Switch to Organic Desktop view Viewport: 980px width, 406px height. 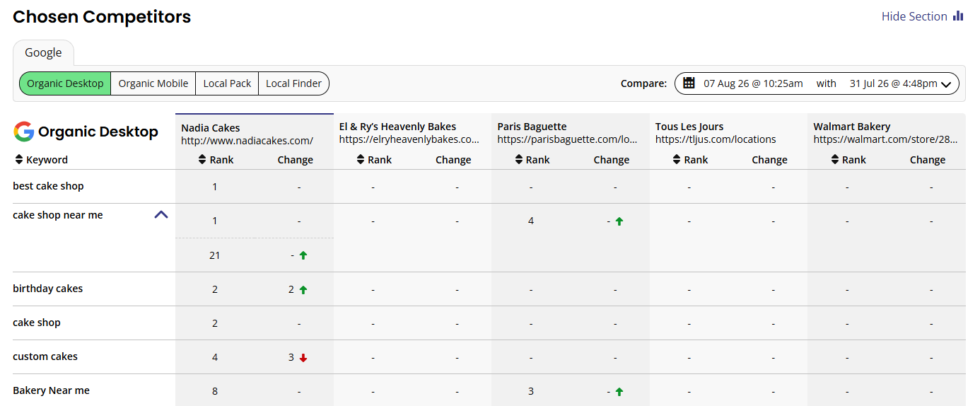[x=65, y=83]
